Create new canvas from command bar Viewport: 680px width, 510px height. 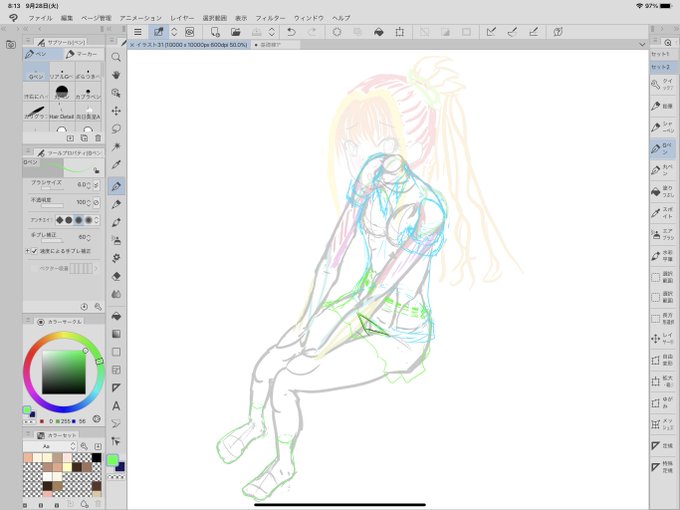point(215,32)
